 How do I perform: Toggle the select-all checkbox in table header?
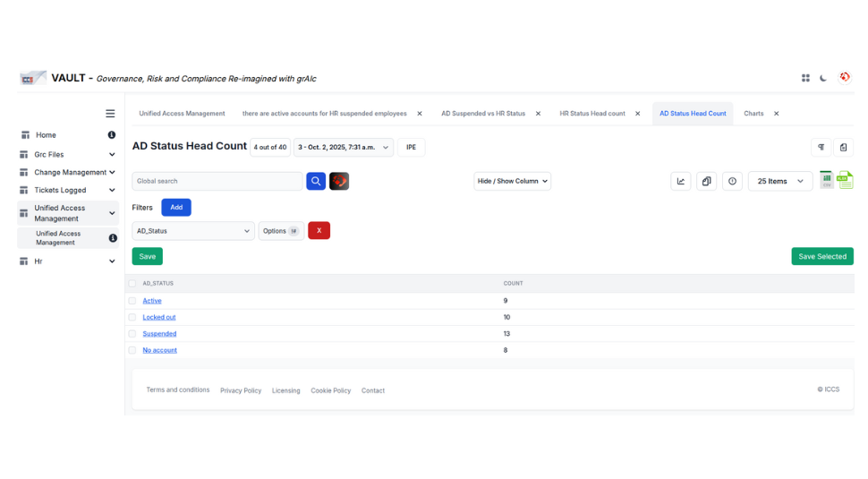[132, 284]
